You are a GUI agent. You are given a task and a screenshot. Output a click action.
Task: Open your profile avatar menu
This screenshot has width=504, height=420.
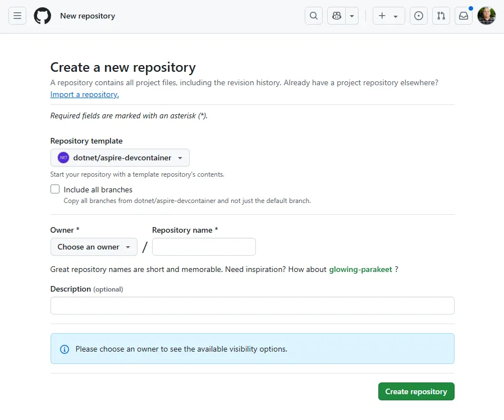[486, 16]
